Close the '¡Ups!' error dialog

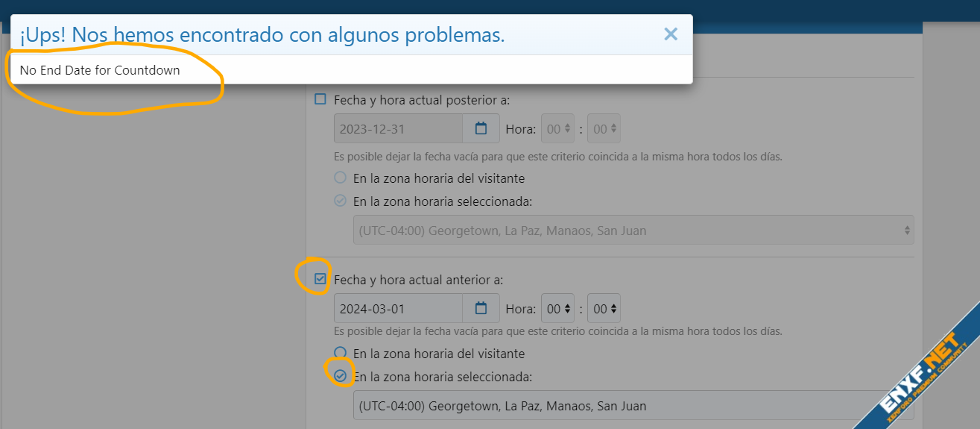671,34
